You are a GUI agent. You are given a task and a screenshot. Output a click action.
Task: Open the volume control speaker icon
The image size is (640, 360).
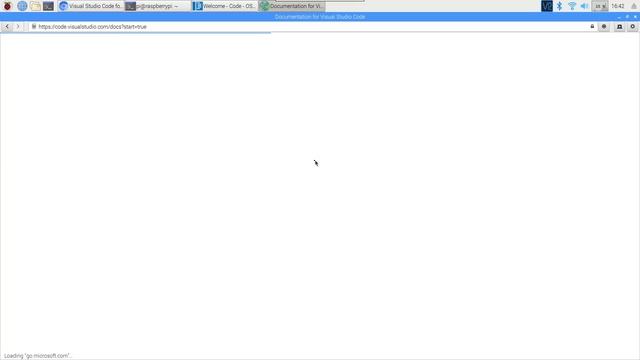[x=584, y=6]
